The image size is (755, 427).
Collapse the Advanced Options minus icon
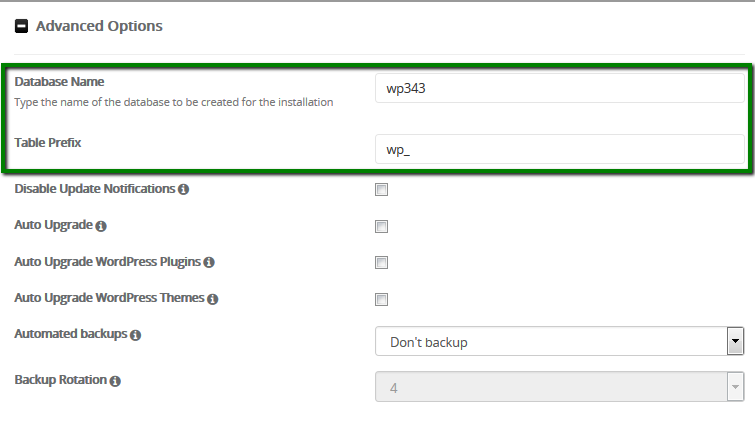(21, 26)
